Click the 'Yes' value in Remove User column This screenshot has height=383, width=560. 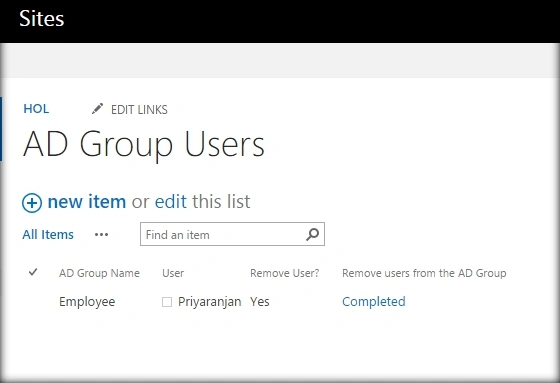[260, 302]
